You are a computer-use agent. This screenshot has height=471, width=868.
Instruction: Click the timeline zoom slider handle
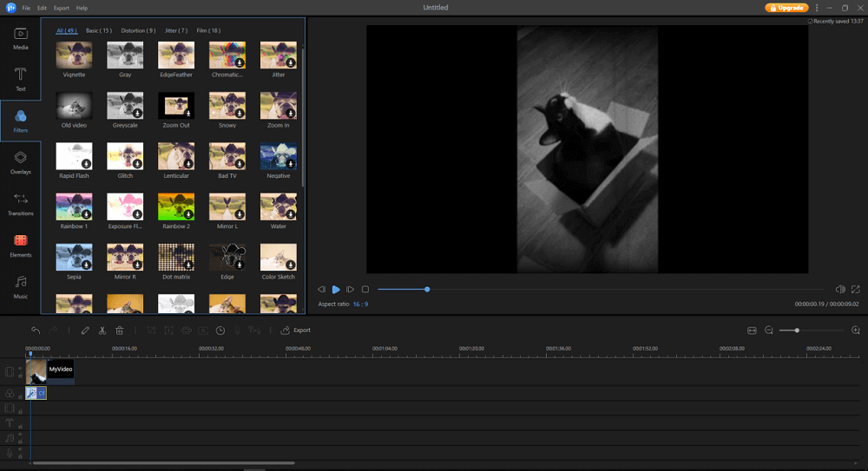point(797,330)
